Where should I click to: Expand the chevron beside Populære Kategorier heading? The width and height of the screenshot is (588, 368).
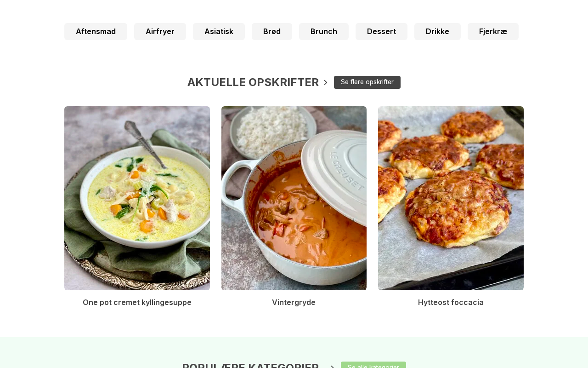pos(333,366)
